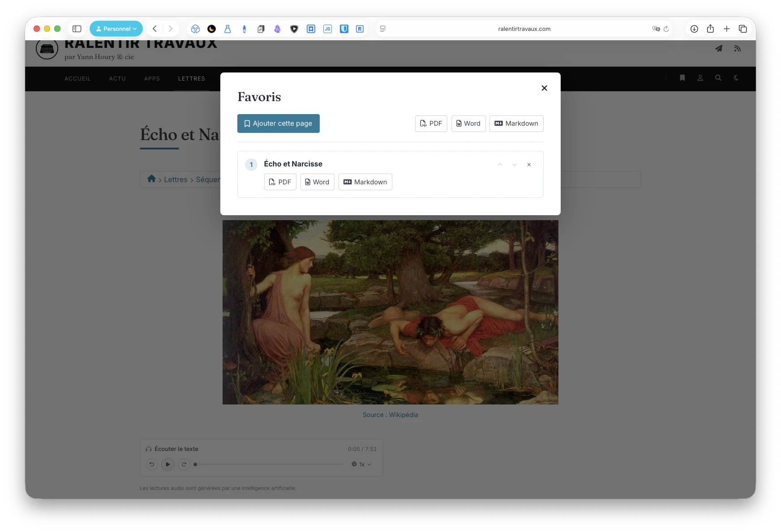The image size is (781, 532).
Task: Open the paper plane newsletter icon
Action: point(718,48)
